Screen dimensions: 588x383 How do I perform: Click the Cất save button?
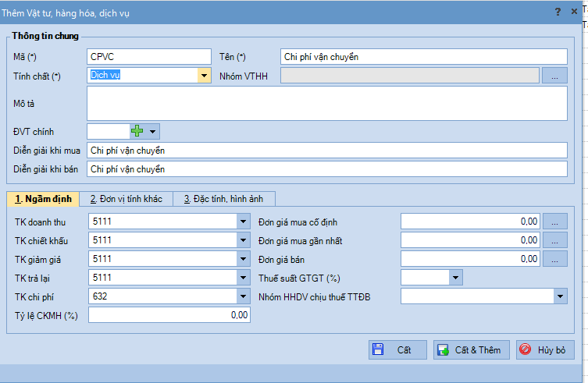[397, 350]
